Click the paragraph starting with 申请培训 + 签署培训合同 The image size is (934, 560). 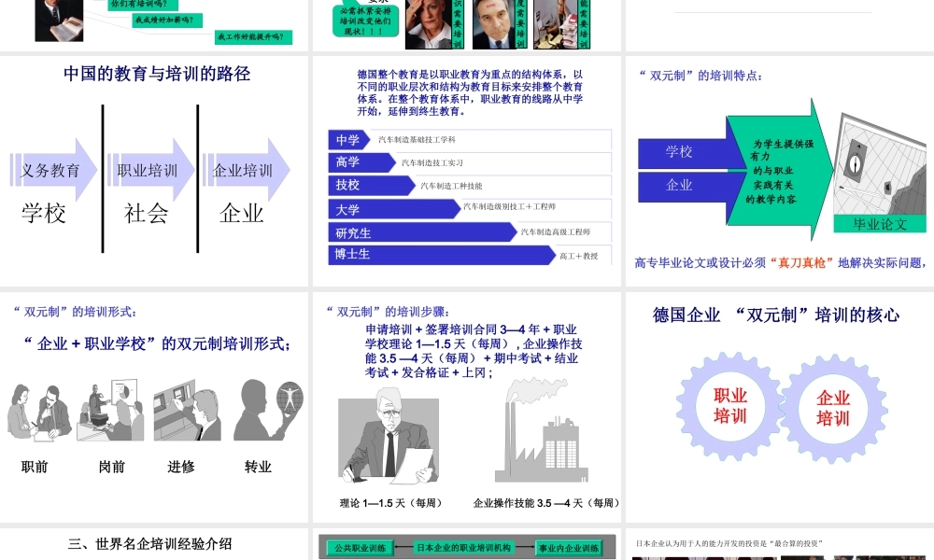click(x=474, y=351)
